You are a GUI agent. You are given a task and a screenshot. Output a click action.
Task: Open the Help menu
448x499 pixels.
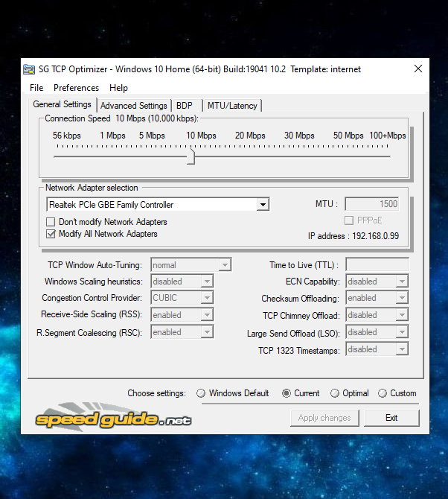click(118, 88)
